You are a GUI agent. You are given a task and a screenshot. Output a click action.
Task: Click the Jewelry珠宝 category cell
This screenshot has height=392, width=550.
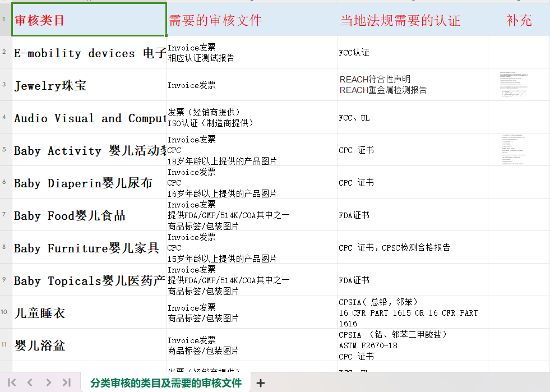point(89,85)
